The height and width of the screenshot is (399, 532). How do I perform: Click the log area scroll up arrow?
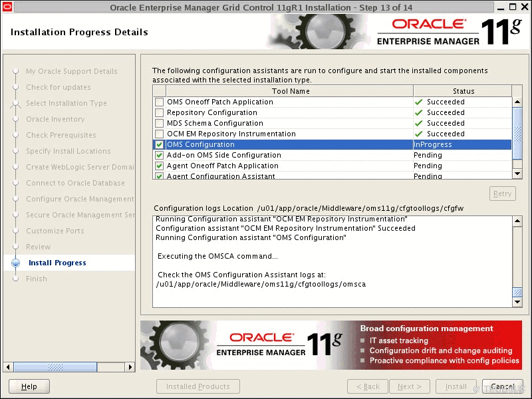[517, 221]
